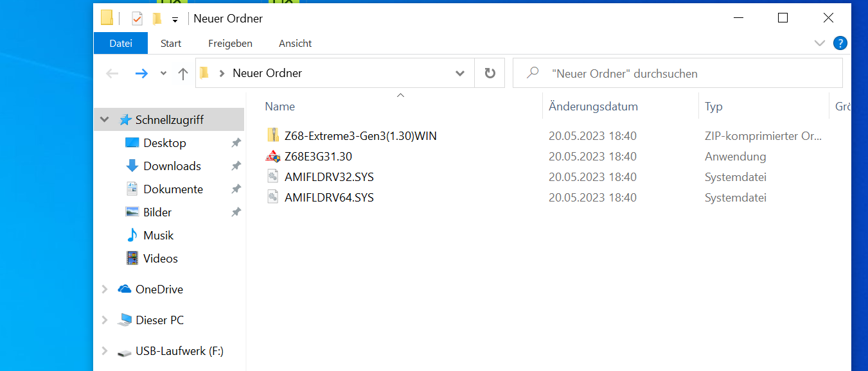Click the New folder quick access icon
The height and width of the screenshot is (371, 868).
point(156,19)
